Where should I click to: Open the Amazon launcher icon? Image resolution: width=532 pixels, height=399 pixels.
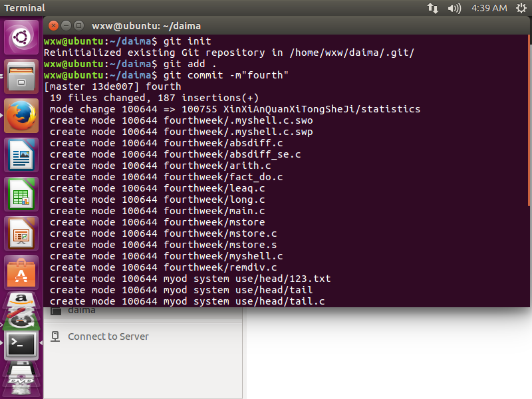point(21,300)
